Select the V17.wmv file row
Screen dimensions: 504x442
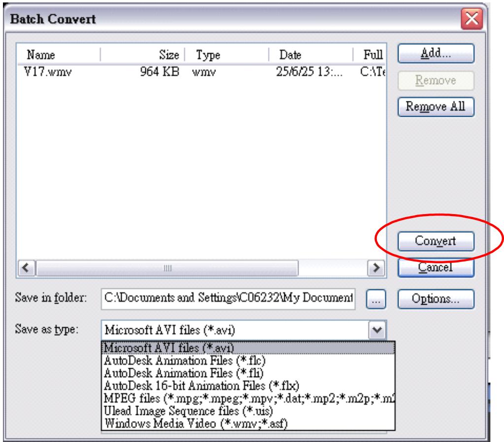(x=201, y=72)
